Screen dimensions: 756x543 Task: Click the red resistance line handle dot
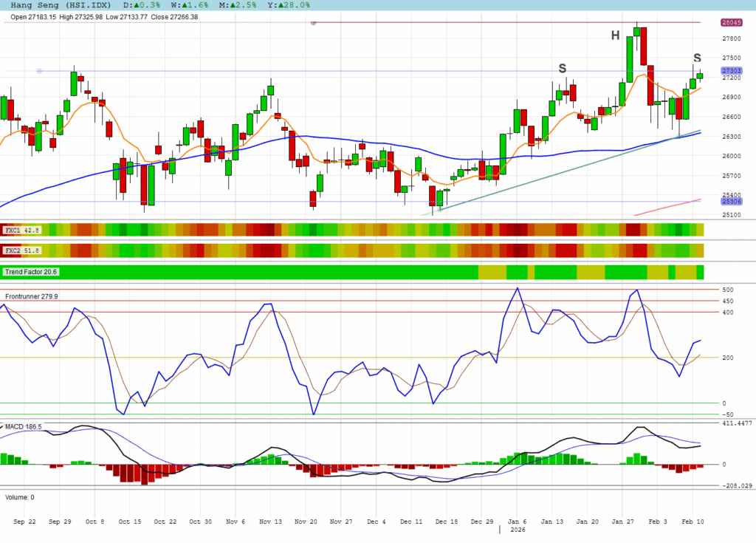pos(314,23)
